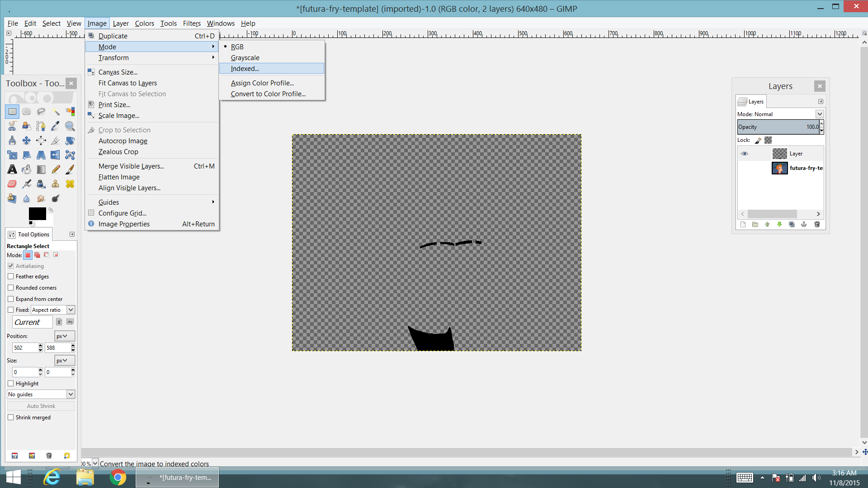Swap foreground and background colors arrow
Screen dimensions: 868x488
tap(51, 210)
